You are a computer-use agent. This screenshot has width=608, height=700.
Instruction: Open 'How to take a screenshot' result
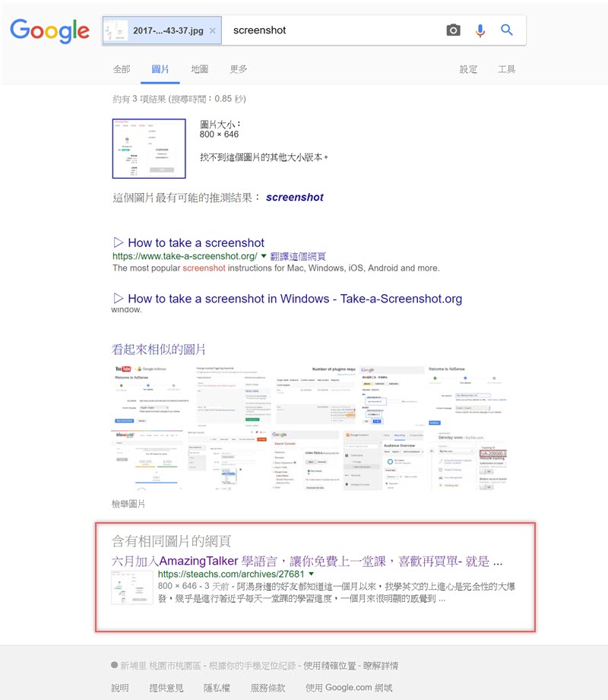click(x=196, y=243)
